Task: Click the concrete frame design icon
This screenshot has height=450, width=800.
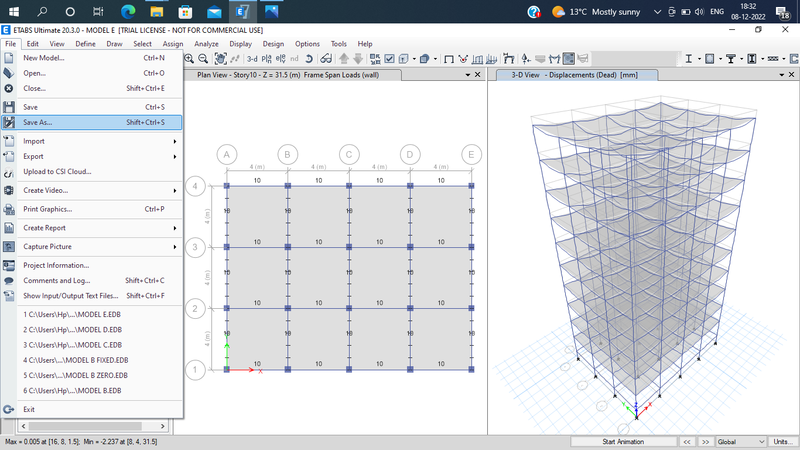Action: (x=709, y=59)
